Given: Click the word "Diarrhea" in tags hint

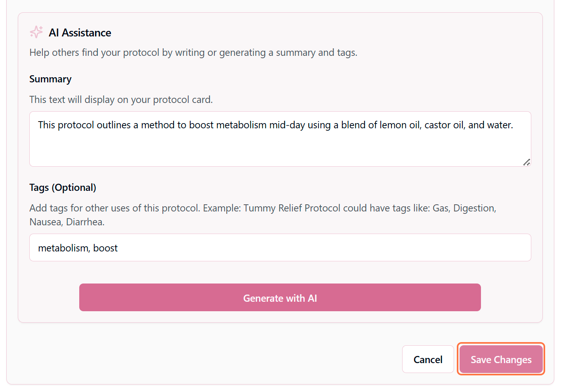Looking at the screenshot, I should pyautogui.click(x=85, y=222).
